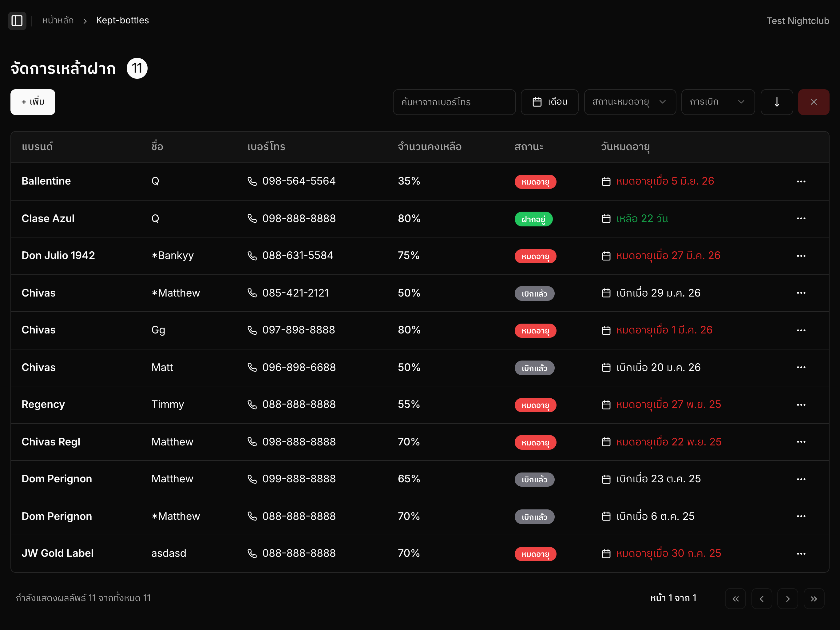Go to the next page arrow
840x630 pixels.
coord(788,598)
